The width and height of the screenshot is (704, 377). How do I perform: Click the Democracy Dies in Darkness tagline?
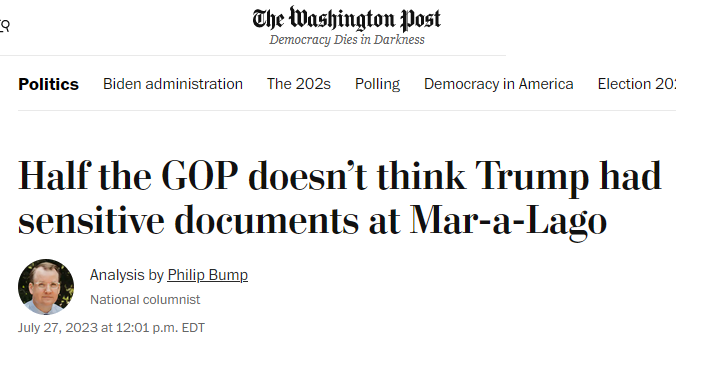click(x=347, y=40)
